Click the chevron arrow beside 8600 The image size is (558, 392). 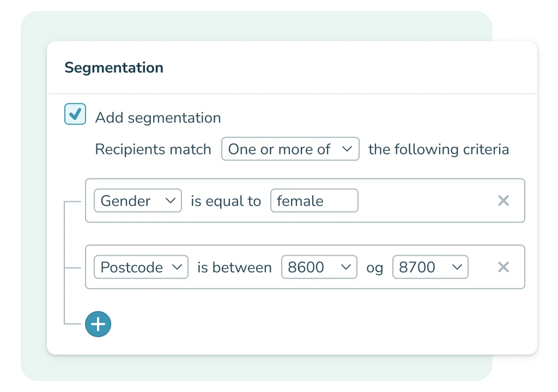tap(346, 267)
